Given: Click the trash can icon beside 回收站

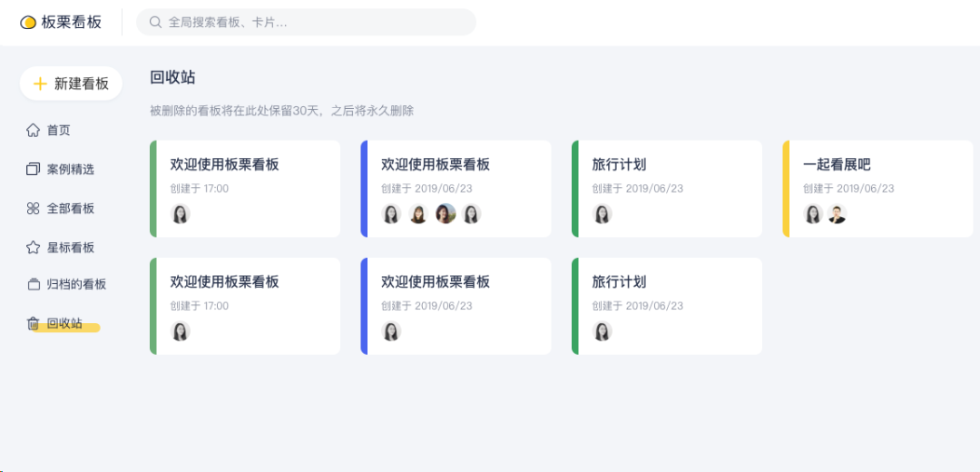Looking at the screenshot, I should tap(34, 323).
